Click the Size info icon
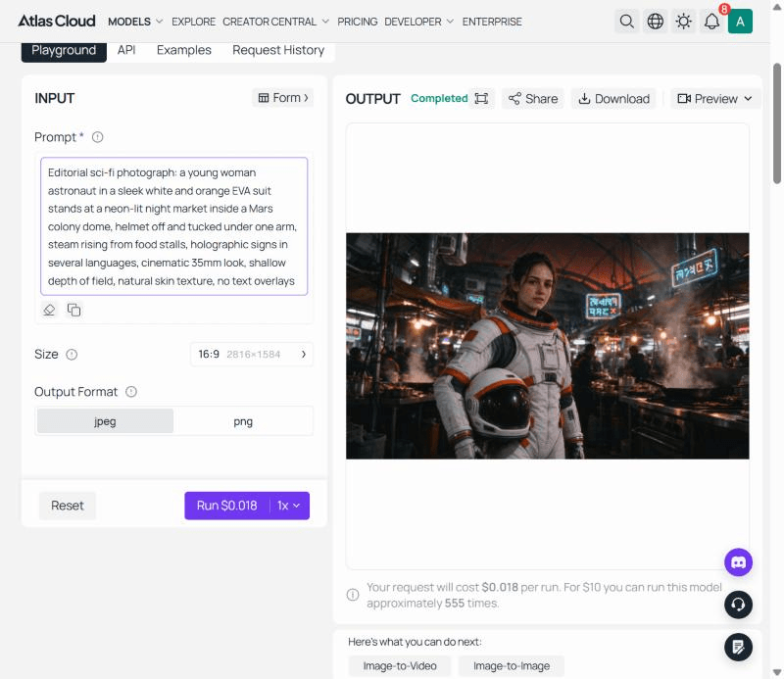This screenshot has width=784, height=679. 72,355
